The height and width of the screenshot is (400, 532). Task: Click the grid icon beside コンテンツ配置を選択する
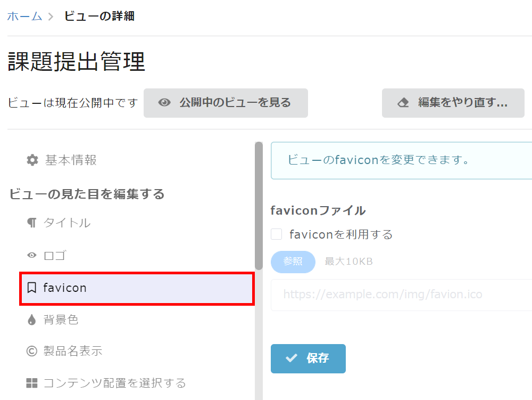click(32, 383)
